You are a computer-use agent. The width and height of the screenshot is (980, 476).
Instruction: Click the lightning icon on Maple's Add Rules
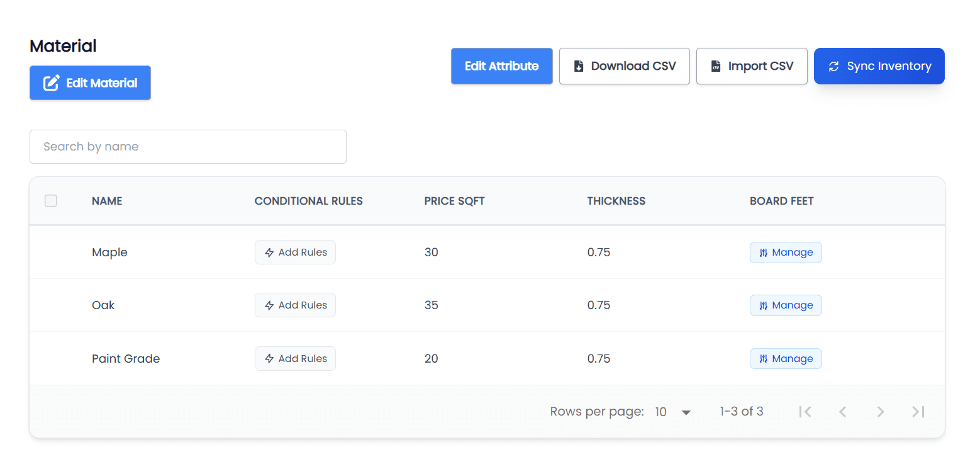pos(268,252)
